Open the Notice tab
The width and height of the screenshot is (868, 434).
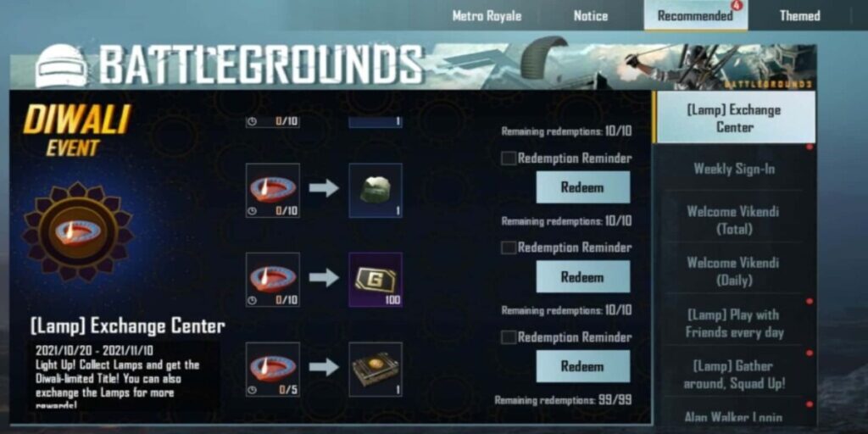point(591,16)
